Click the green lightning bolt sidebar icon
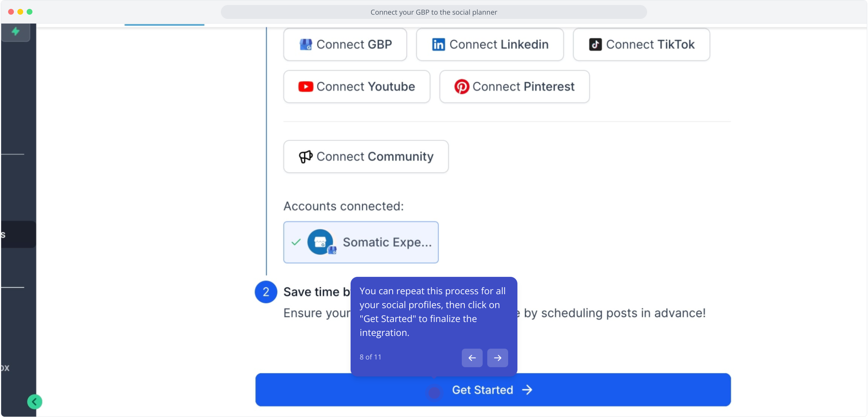868x417 pixels. pos(15,31)
